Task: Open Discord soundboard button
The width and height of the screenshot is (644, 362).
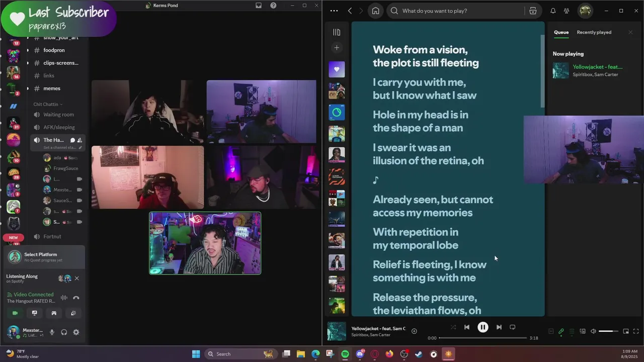Action: point(73,313)
